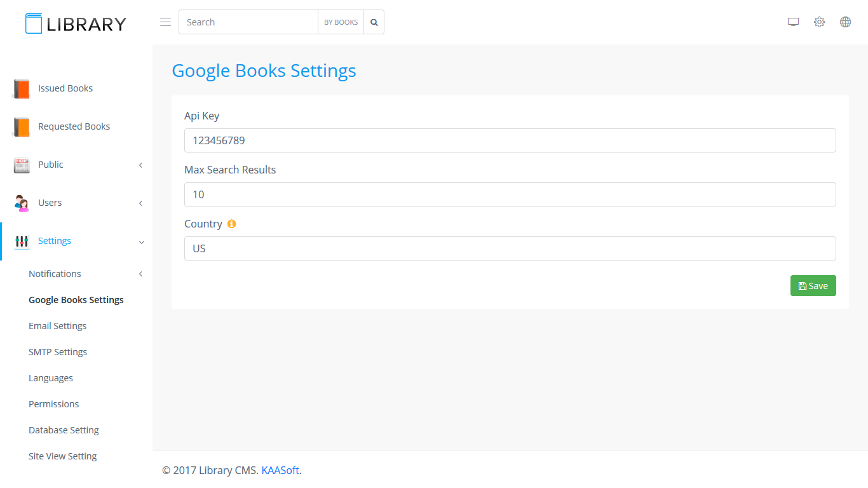Save the Google Books settings
The image size is (868, 488).
pos(813,286)
